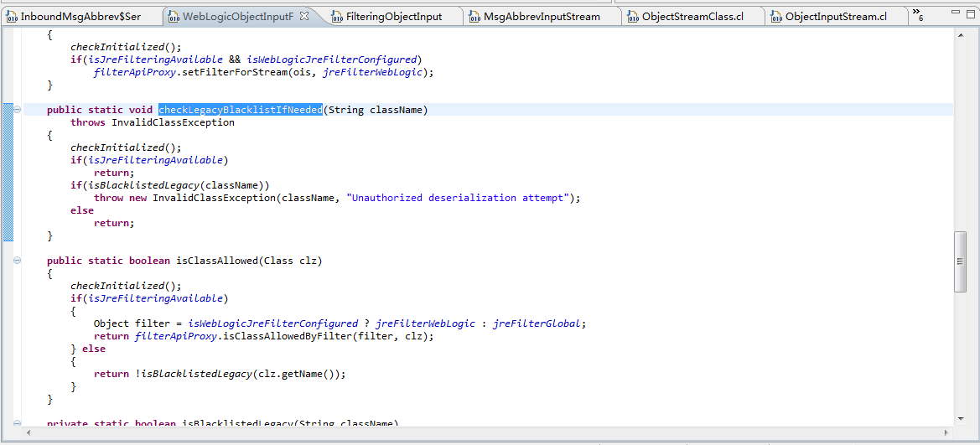The width and height of the screenshot is (980, 445).
Task: Switch to the ObjectStreamClass.cl tab
Action: coord(692,17)
